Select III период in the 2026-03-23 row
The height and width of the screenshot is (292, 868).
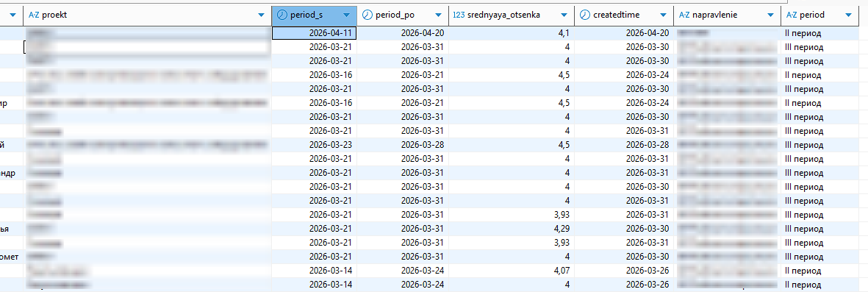804,145
